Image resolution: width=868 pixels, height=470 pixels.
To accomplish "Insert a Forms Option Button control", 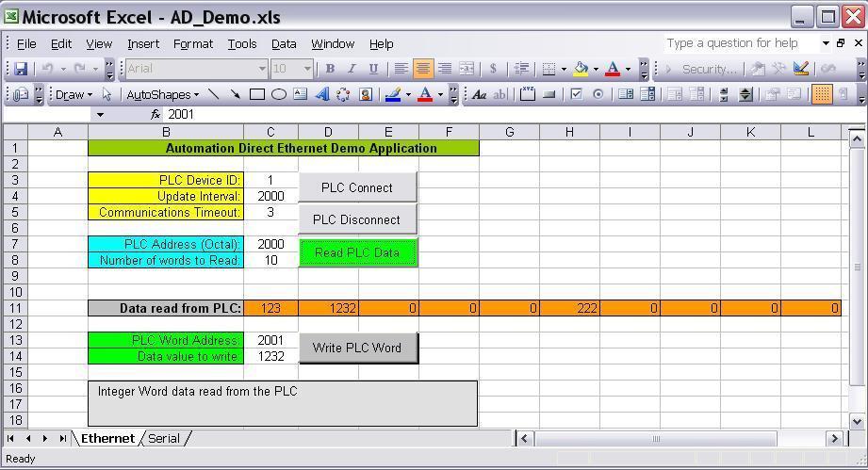I will tap(598, 94).
